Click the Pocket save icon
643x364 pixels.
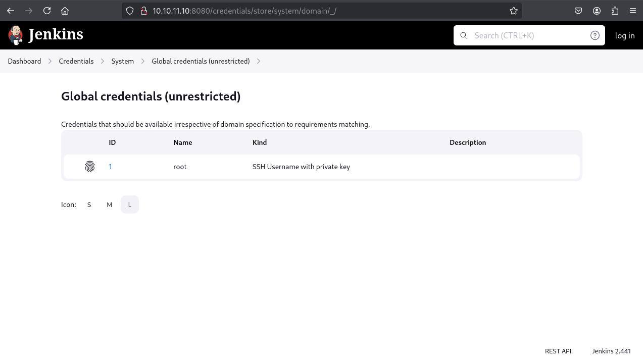pyautogui.click(x=578, y=11)
